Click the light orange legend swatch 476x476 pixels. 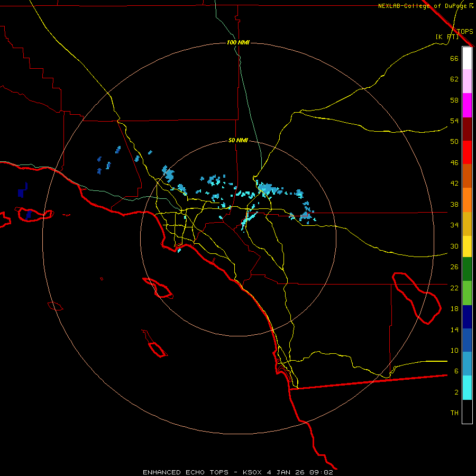[467, 200]
